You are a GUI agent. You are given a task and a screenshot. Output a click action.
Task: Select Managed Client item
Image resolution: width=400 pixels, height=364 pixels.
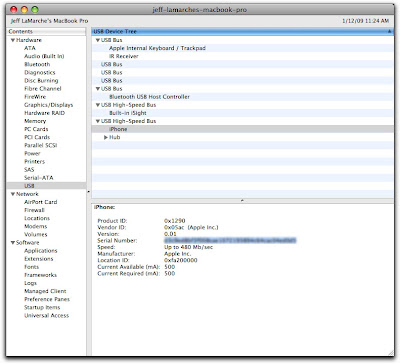coord(45,291)
